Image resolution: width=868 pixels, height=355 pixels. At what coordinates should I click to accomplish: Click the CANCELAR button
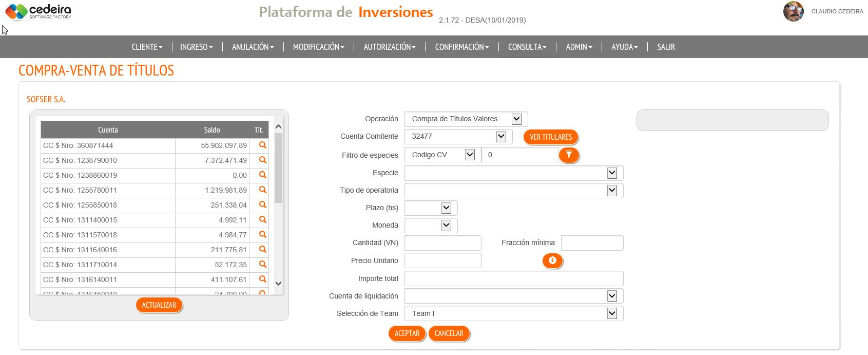(x=449, y=333)
